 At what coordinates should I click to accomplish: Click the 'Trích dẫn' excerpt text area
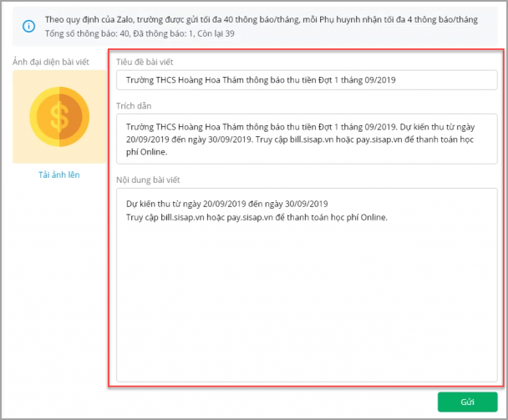(x=307, y=139)
